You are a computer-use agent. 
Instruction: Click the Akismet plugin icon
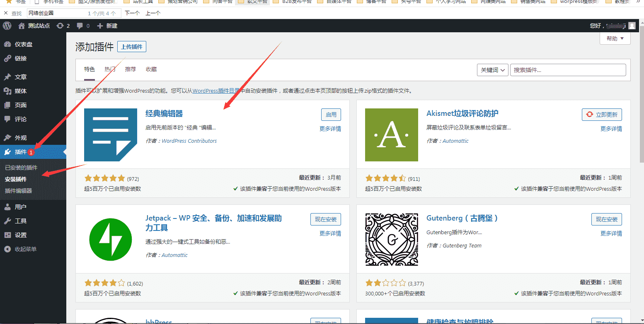click(392, 135)
